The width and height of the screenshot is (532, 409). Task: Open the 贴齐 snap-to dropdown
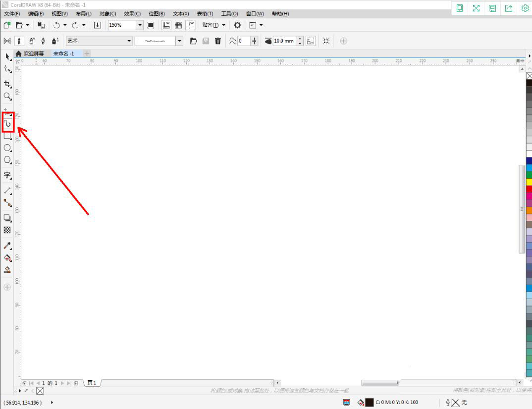pos(213,25)
